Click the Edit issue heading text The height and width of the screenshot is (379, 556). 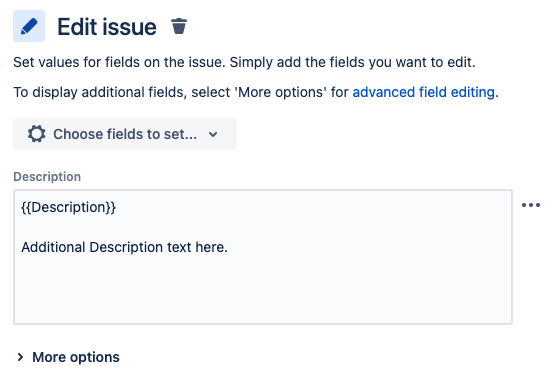point(107,27)
